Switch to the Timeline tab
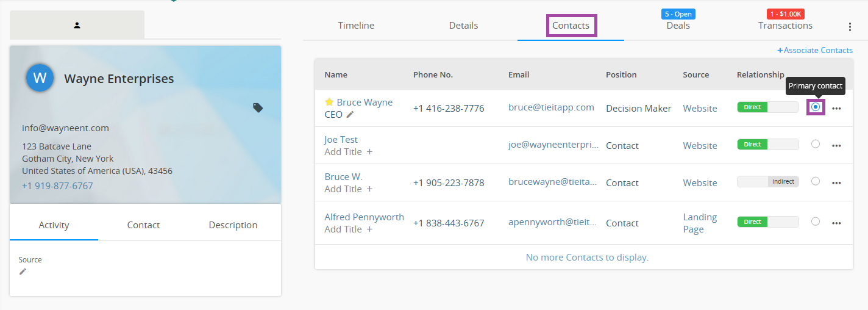This screenshot has width=868, height=310. pyautogui.click(x=356, y=26)
